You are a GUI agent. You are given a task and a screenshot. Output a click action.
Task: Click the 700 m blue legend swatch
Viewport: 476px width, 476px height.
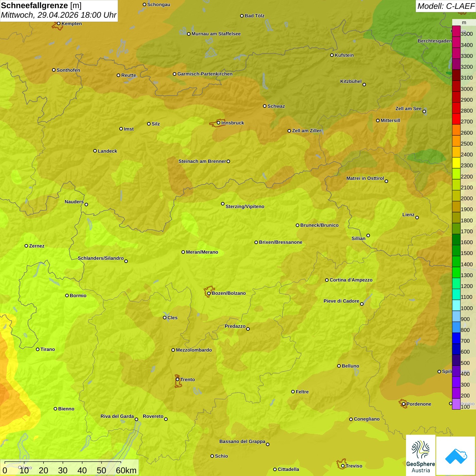(x=456, y=338)
